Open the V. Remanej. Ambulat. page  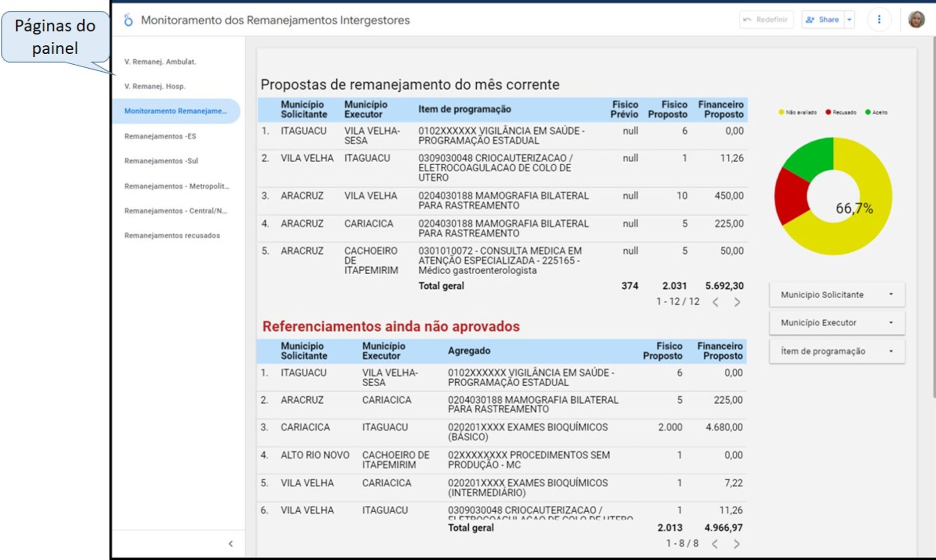coord(160,62)
